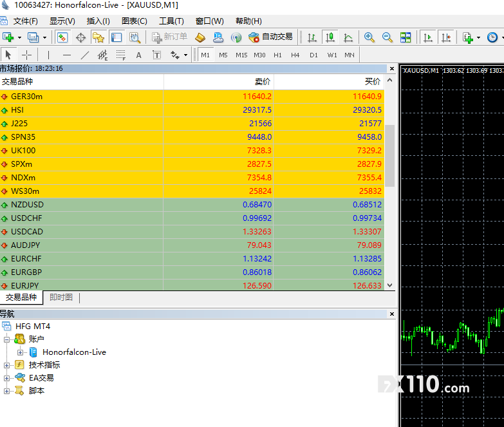
Task: Switch timeframe to MN
Action: tap(350, 55)
